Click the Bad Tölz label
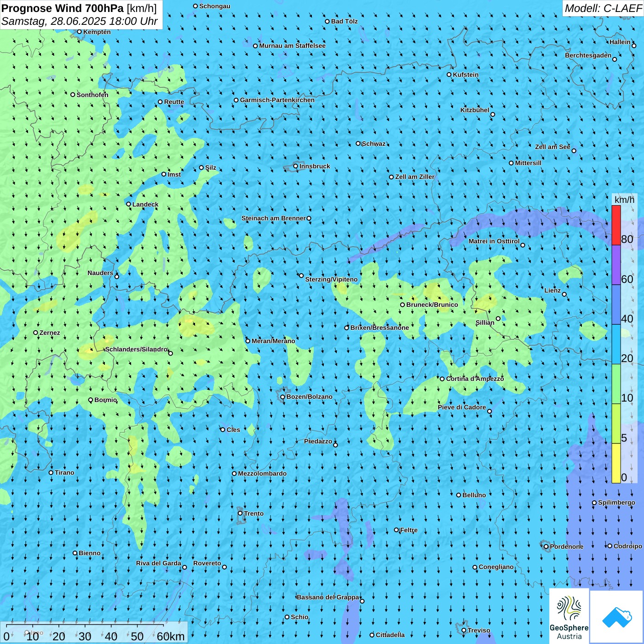 tap(344, 21)
